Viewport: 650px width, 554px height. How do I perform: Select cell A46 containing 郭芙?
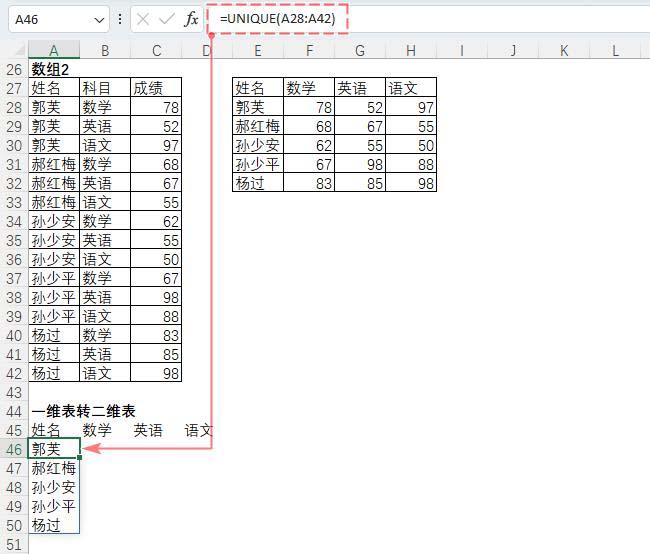54,450
